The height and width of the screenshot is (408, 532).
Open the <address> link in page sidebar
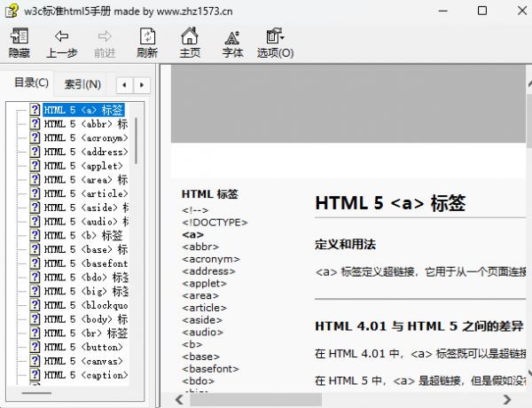pyautogui.click(x=208, y=271)
